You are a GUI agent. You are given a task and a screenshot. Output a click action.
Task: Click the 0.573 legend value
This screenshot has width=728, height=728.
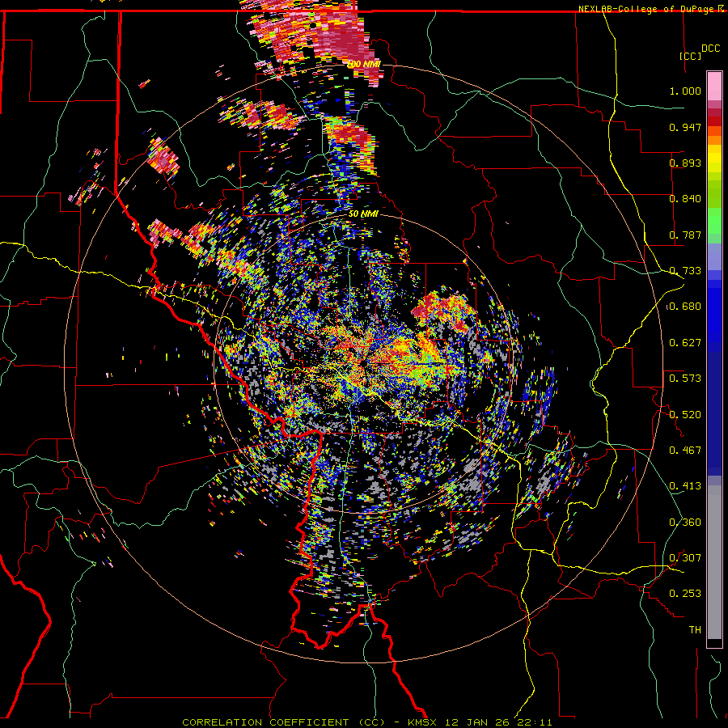tap(685, 379)
